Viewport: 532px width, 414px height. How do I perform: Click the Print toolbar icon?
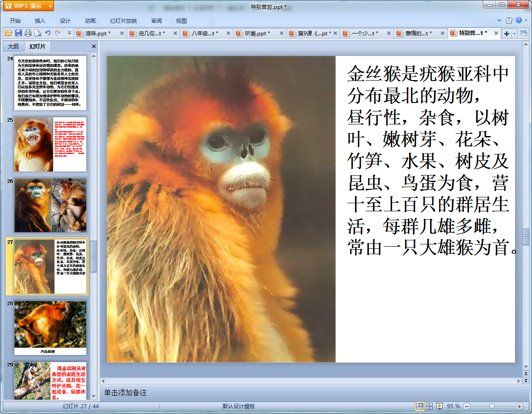tap(28, 33)
